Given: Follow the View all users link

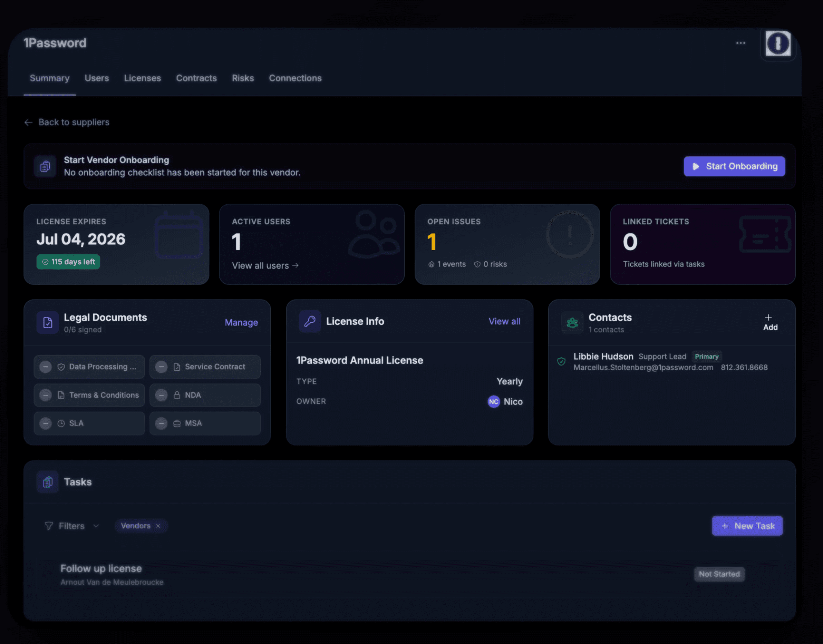Looking at the screenshot, I should click(x=265, y=265).
